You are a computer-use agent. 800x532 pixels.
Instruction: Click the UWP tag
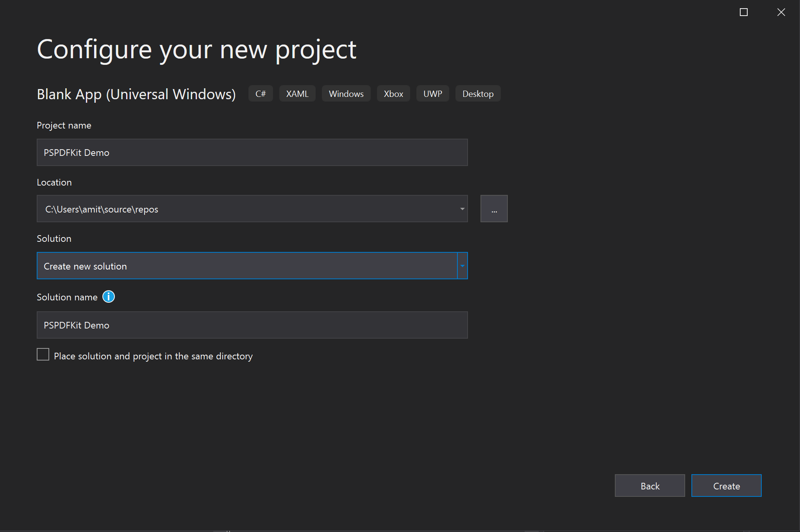[433, 94]
